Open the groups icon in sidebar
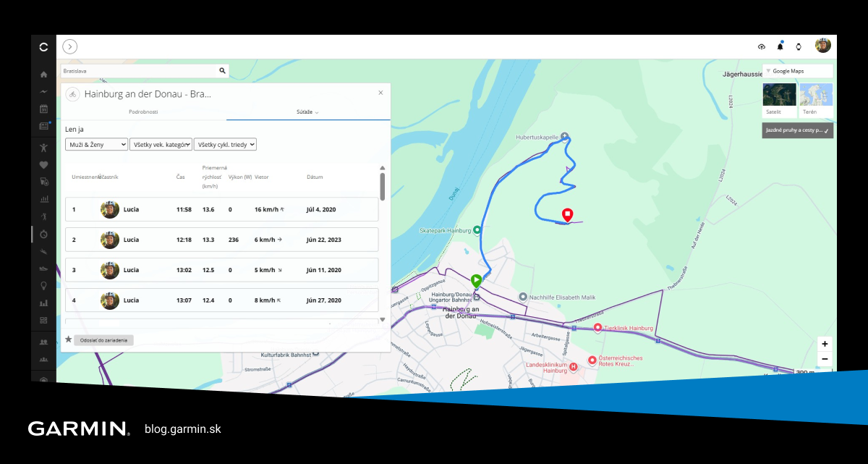 click(43, 359)
